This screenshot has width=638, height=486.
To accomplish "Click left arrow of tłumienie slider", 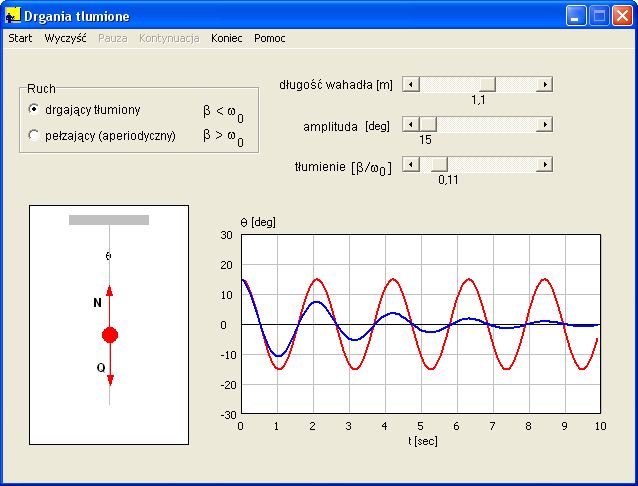I will tap(408, 164).
